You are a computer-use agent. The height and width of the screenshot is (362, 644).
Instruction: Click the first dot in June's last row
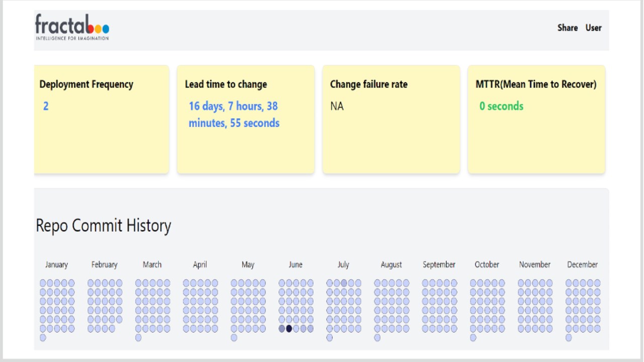point(282,328)
